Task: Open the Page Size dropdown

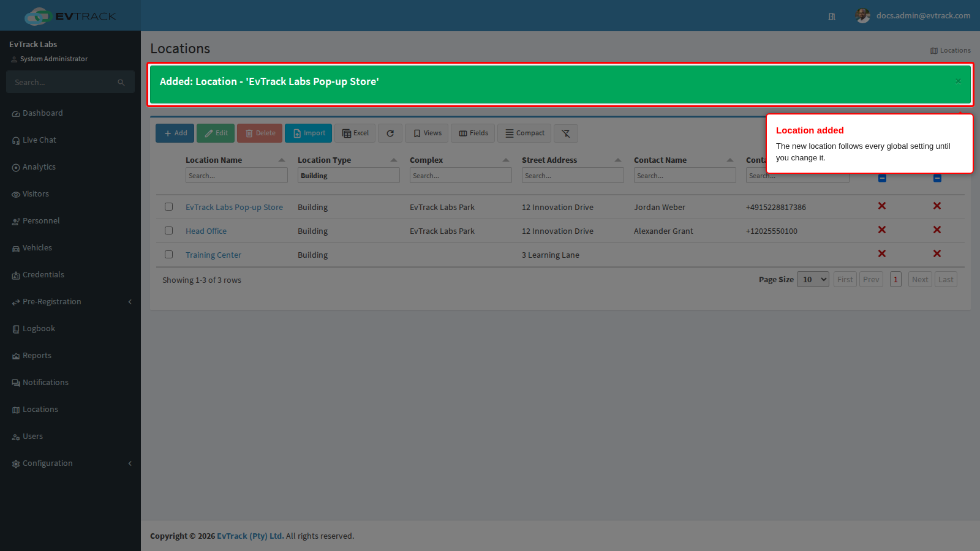Action: (813, 280)
